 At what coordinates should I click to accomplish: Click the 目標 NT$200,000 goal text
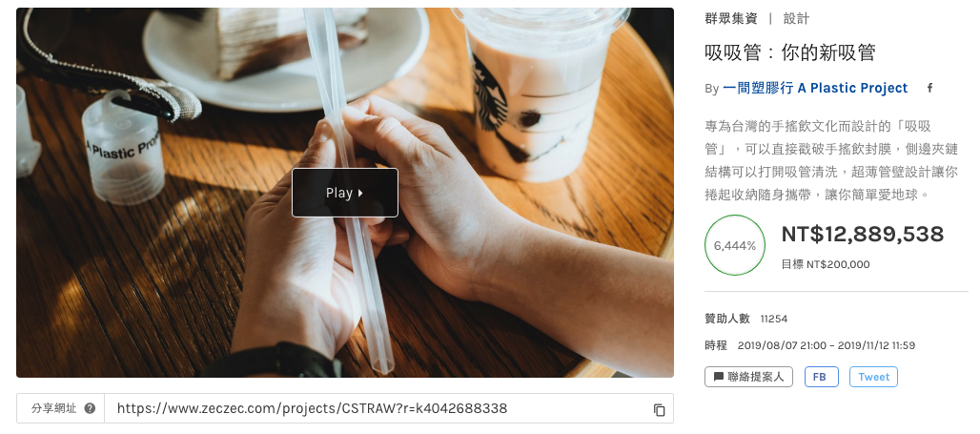click(x=825, y=264)
